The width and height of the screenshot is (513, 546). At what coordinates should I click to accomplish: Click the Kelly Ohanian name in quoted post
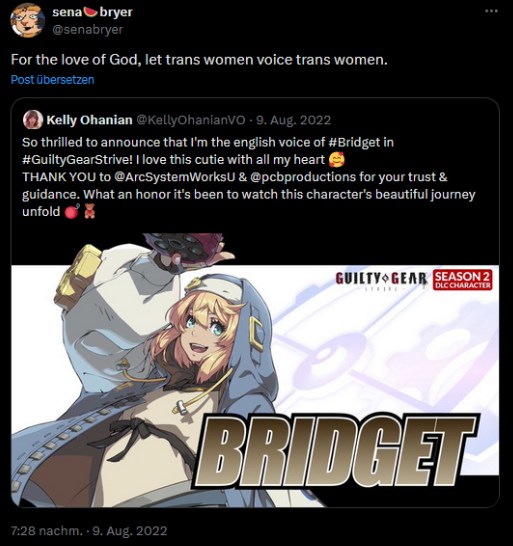[x=90, y=120]
